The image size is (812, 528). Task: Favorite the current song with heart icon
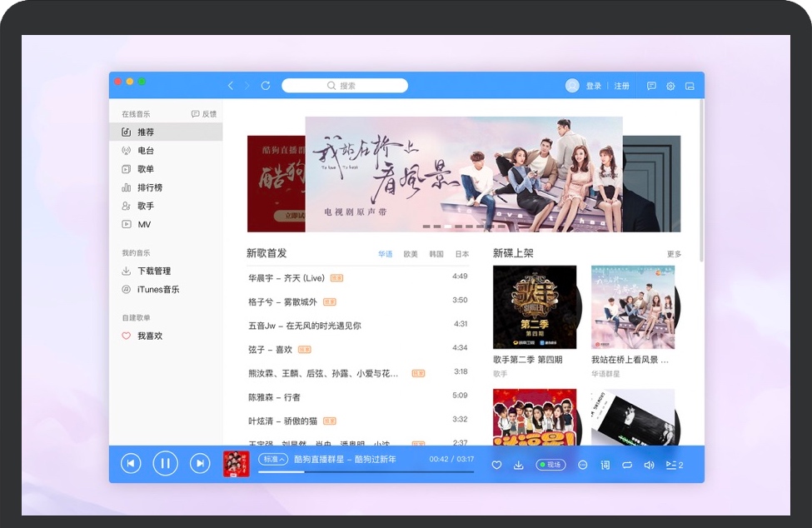[496, 465]
